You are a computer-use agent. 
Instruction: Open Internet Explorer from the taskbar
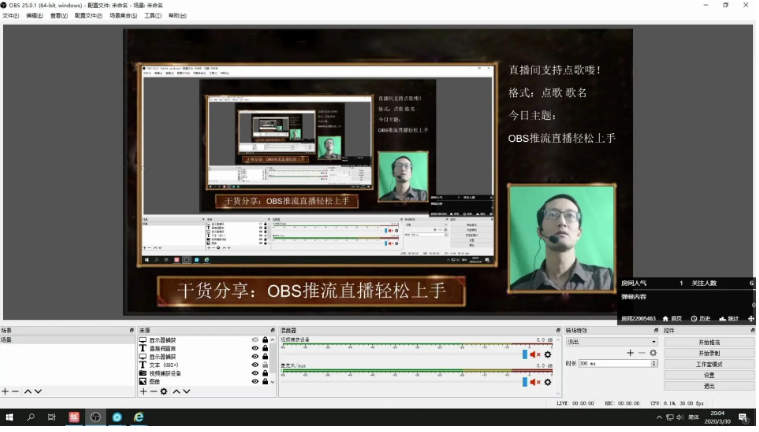click(138, 417)
